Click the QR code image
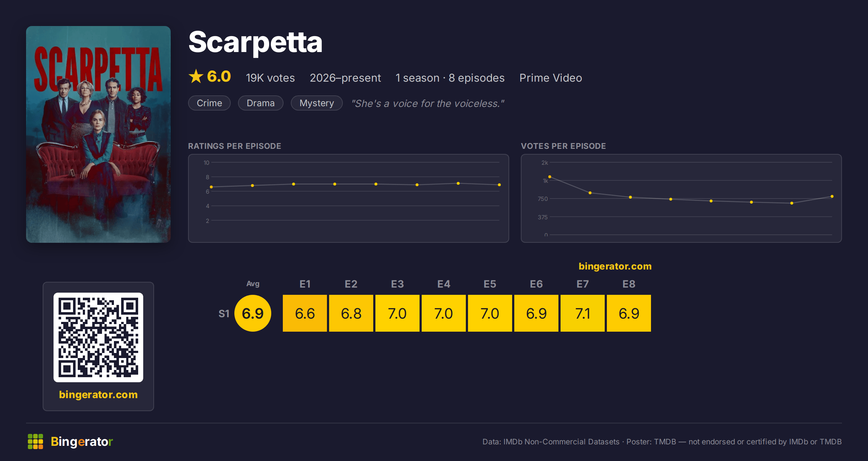The height and width of the screenshot is (461, 868). click(x=98, y=337)
